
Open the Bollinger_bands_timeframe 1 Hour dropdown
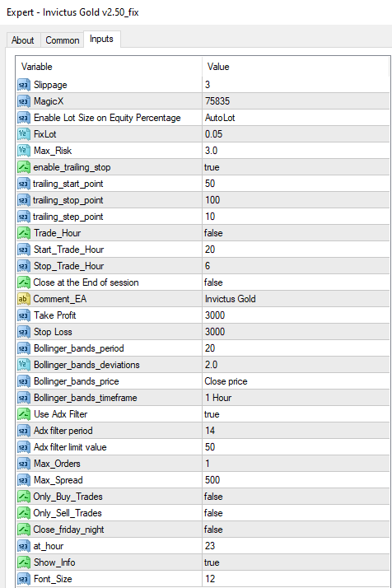click(x=296, y=398)
